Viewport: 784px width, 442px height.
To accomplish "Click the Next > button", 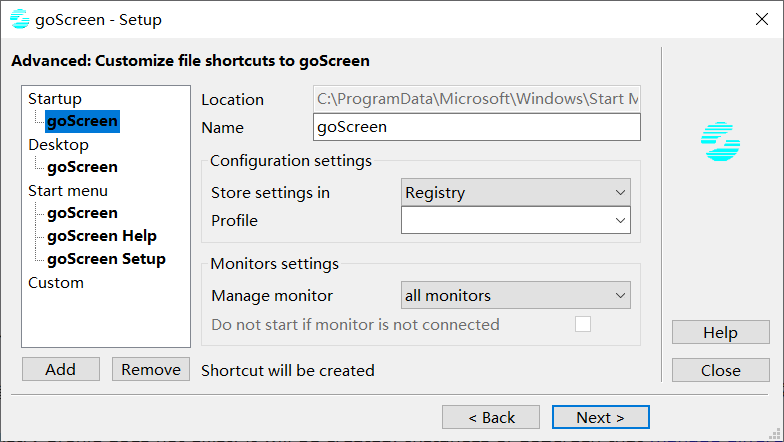I will (599, 417).
